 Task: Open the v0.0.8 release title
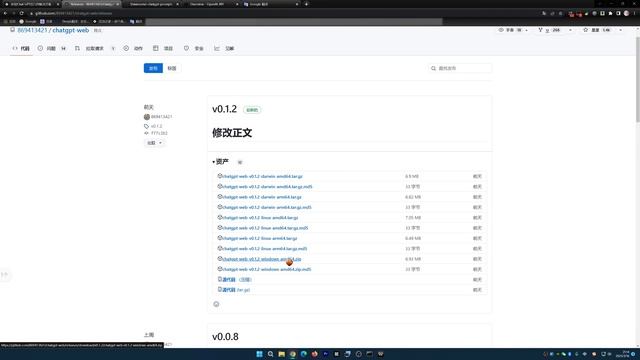[x=225, y=337]
